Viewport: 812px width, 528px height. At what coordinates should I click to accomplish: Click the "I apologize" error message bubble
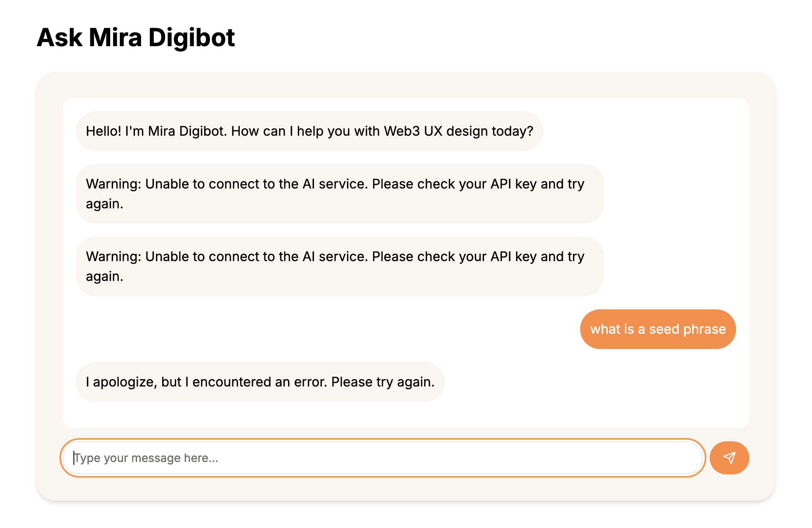pyautogui.click(x=260, y=382)
